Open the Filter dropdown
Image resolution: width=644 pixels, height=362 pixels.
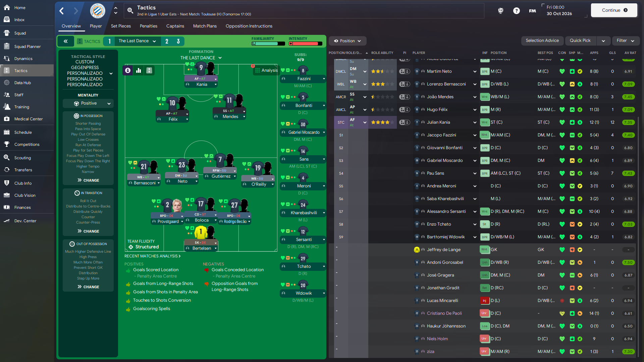coord(626,41)
